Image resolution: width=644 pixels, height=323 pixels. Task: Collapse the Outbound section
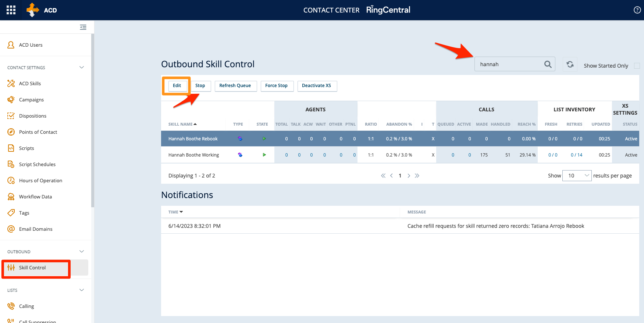[x=82, y=251]
